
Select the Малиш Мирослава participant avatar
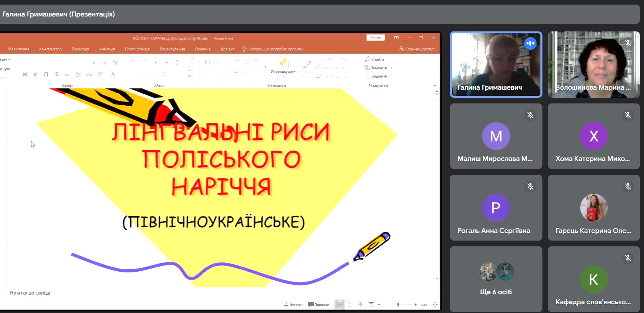(x=496, y=136)
